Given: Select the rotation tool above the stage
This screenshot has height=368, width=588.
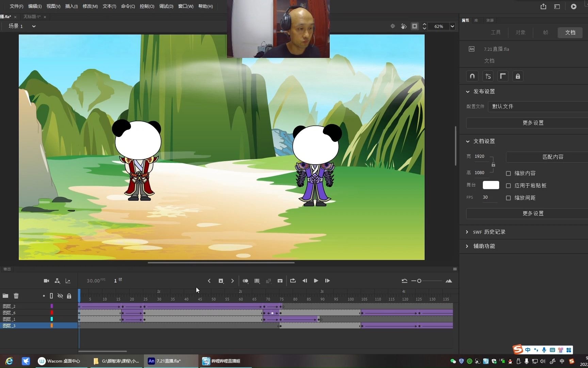Looking at the screenshot, I should point(404,26).
